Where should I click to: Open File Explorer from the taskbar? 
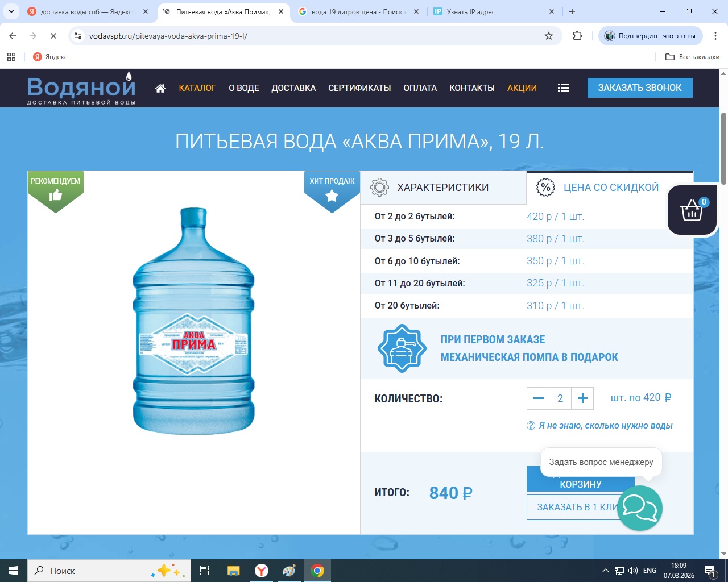coord(233,571)
